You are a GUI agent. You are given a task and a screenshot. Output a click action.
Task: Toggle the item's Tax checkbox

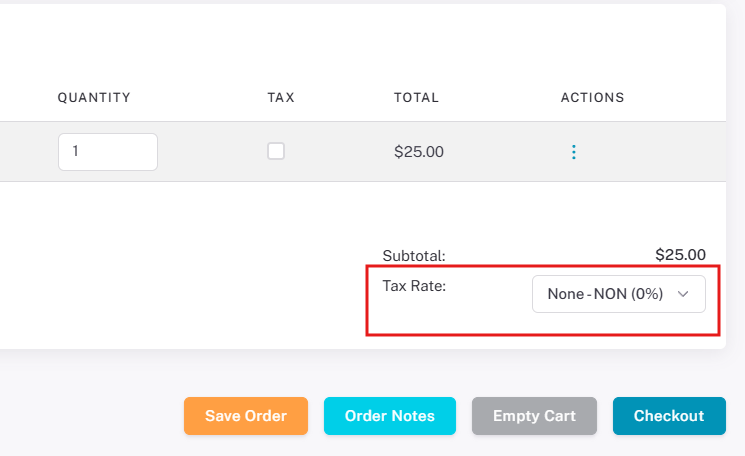click(x=276, y=151)
